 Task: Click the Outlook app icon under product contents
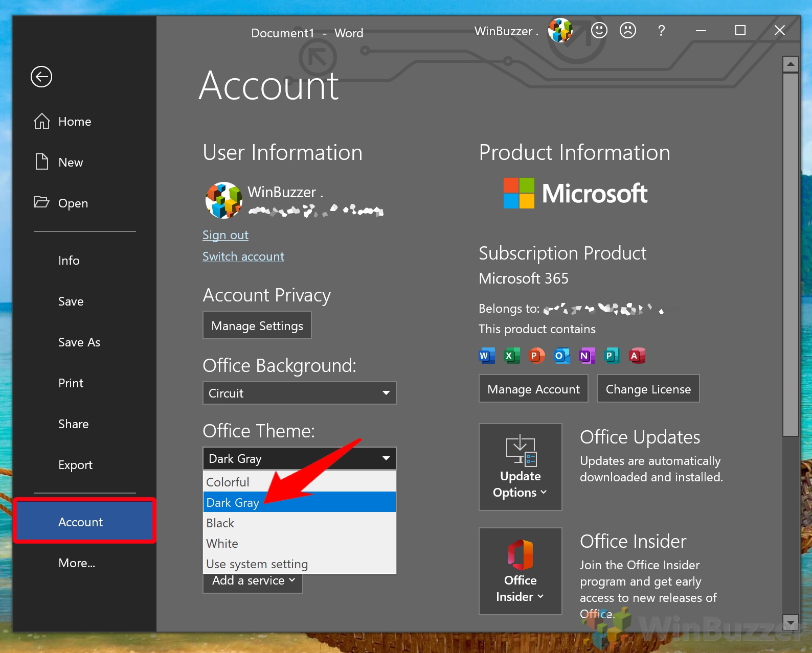click(x=561, y=356)
